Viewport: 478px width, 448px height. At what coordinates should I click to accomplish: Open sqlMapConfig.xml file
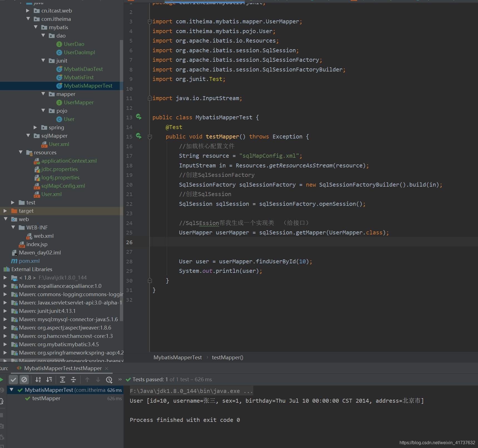pyautogui.click(x=63, y=186)
